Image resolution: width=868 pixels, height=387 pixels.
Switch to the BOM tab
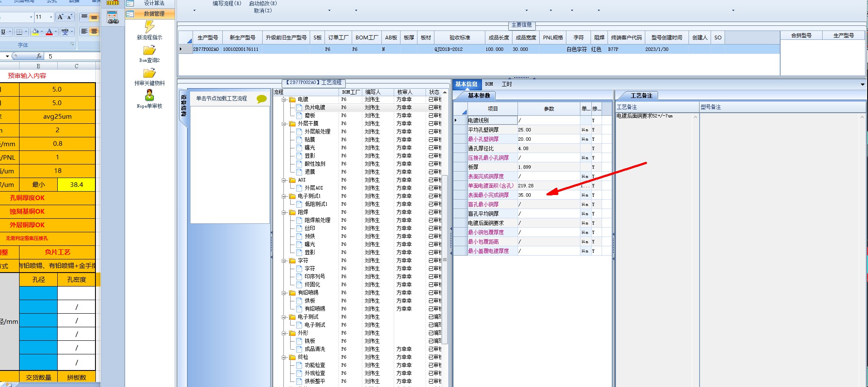pyautogui.click(x=489, y=84)
